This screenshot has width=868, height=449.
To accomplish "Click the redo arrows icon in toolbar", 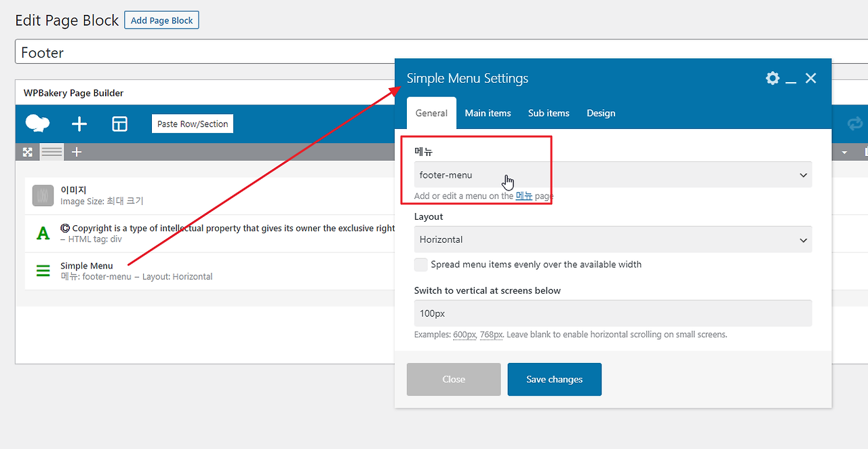I will tap(855, 123).
